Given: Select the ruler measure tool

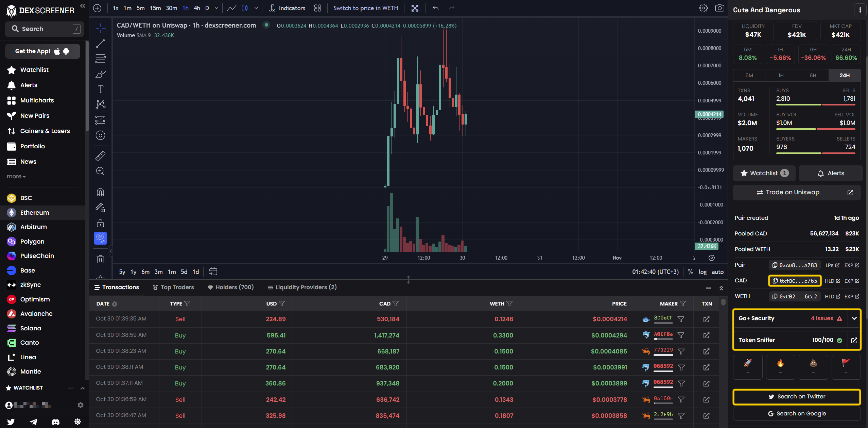Looking at the screenshot, I should click(100, 155).
